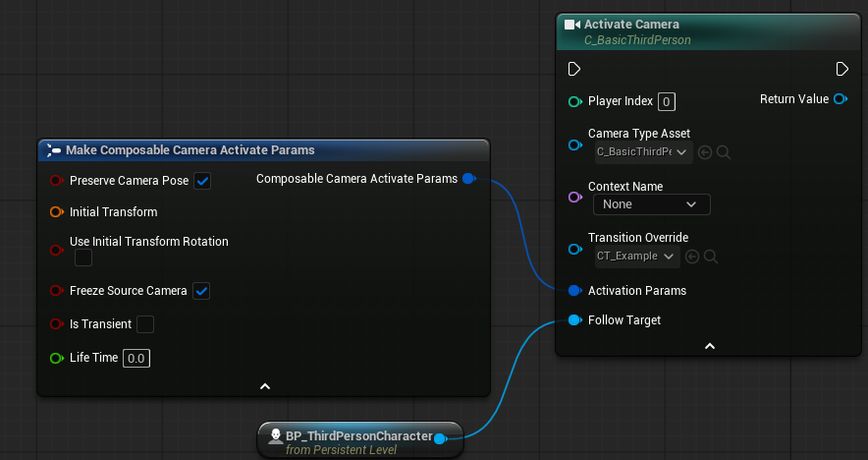
Task: Open the Context Name dropdown
Action: [x=650, y=204]
